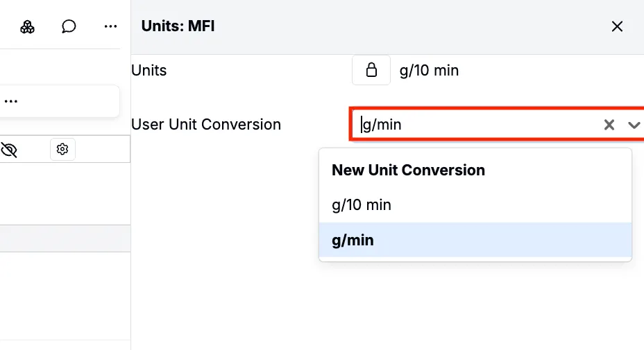
Task: Toggle the crossed-out eye visibility icon
Action: click(9, 149)
